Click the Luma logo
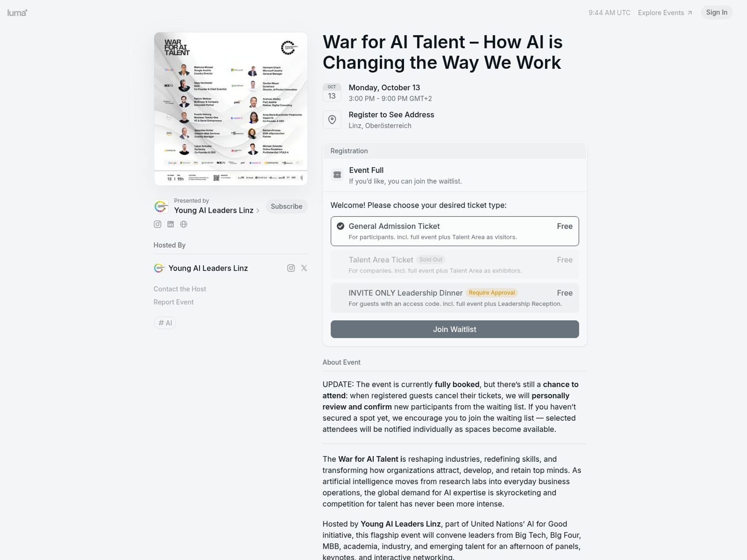This screenshot has width=747, height=560. click(x=17, y=13)
